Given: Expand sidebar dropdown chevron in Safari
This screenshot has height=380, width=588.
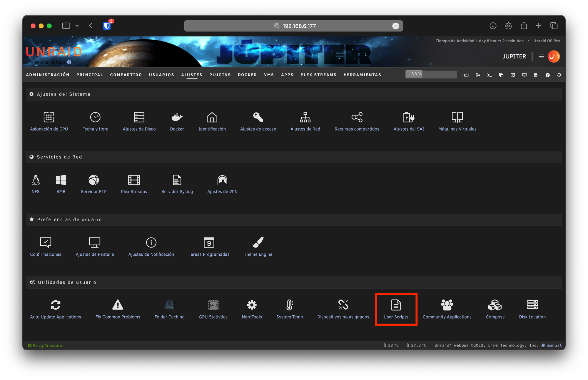Looking at the screenshot, I should tap(77, 26).
